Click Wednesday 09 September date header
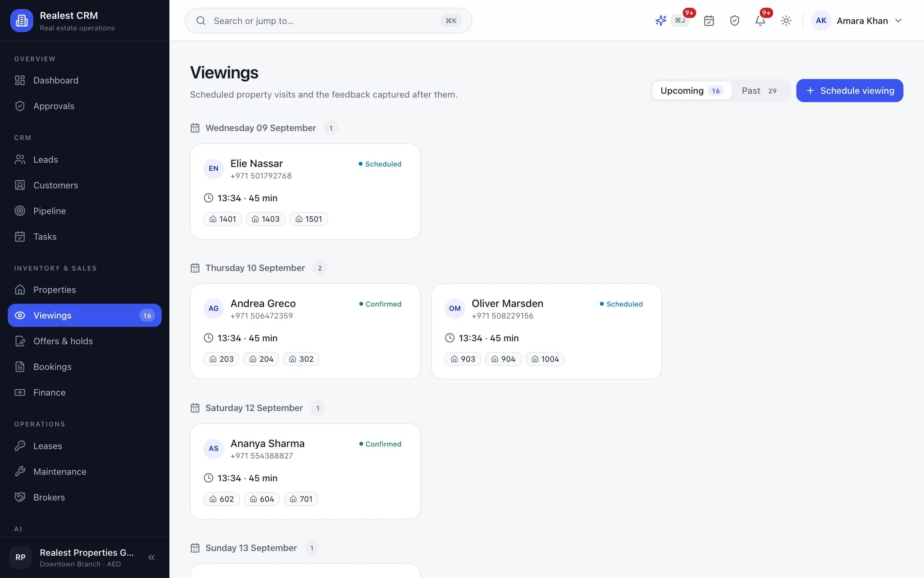Screen dimensions: 924x578 coord(261,128)
